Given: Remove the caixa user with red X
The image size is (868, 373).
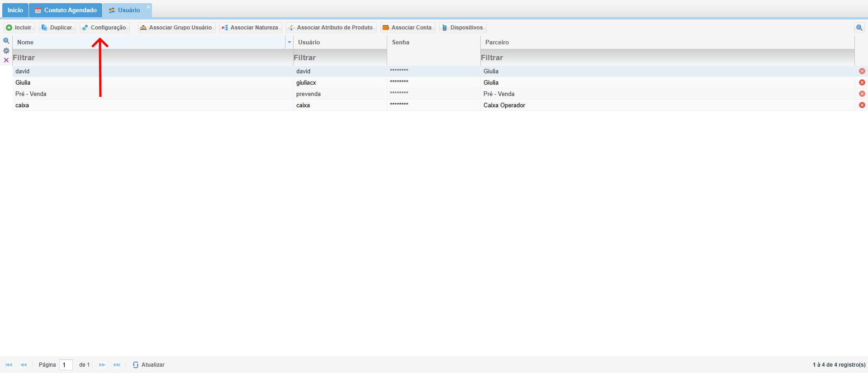Looking at the screenshot, I should point(862,105).
